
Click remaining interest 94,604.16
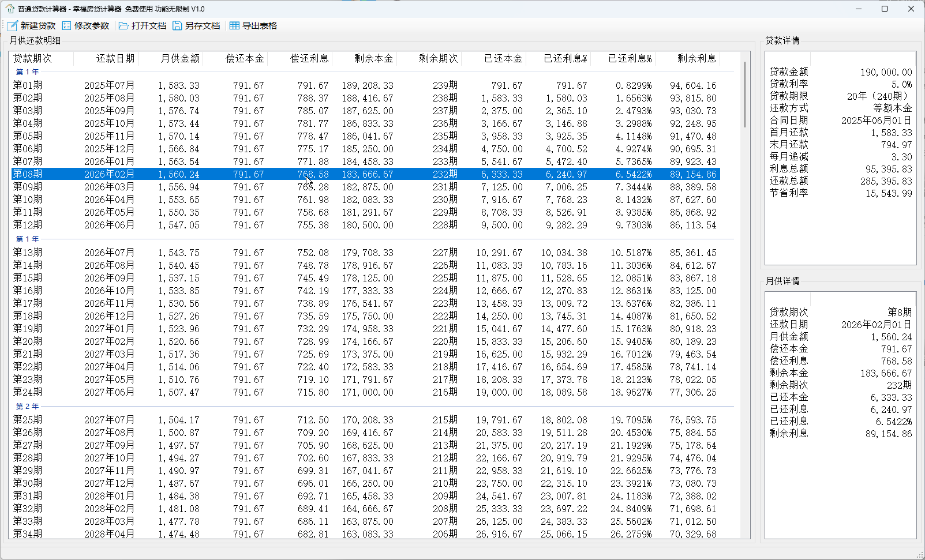pyautogui.click(x=693, y=85)
